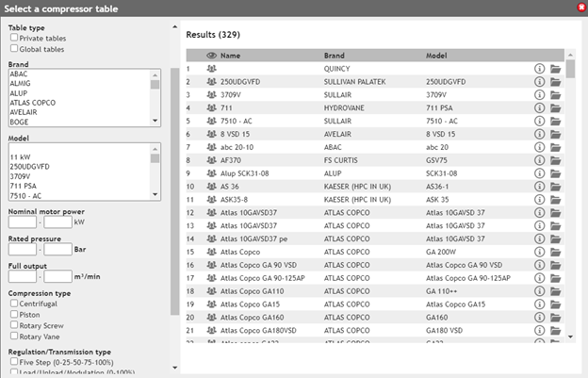588x378 pixels.
Task: Open the folder icon for Atlas Copco GA 90-125AP
Action: click(555, 278)
